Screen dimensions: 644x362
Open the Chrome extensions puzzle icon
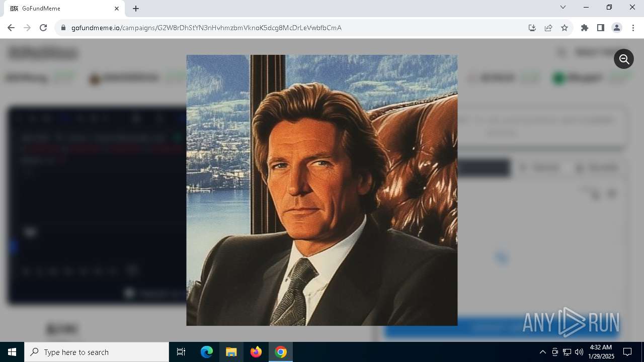585,28
